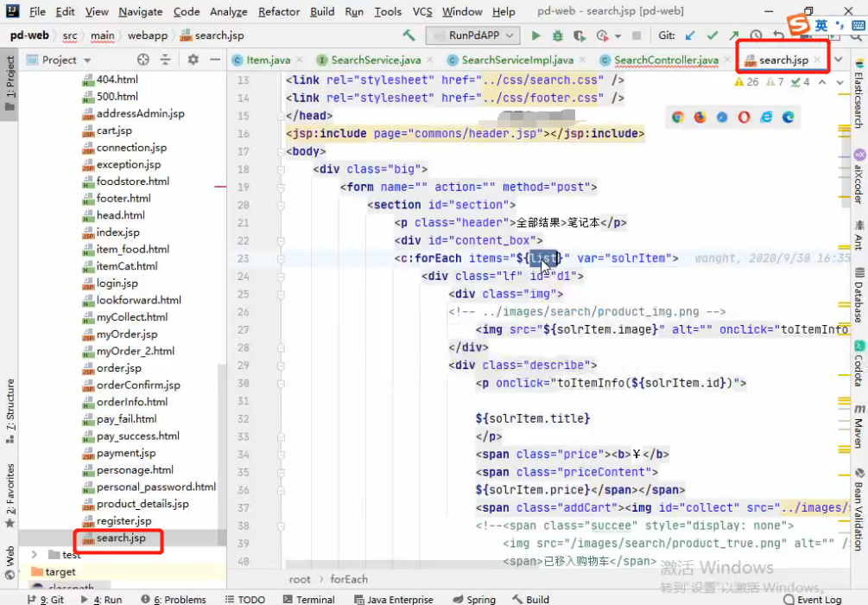Click Git commit checkmark
This screenshot has height=605, width=868.
pos(712,35)
